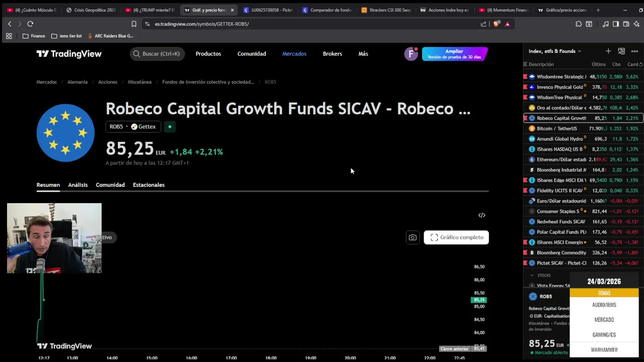Go to the Mercados breadcrumb
The image size is (644, 362).
click(x=46, y=82)
